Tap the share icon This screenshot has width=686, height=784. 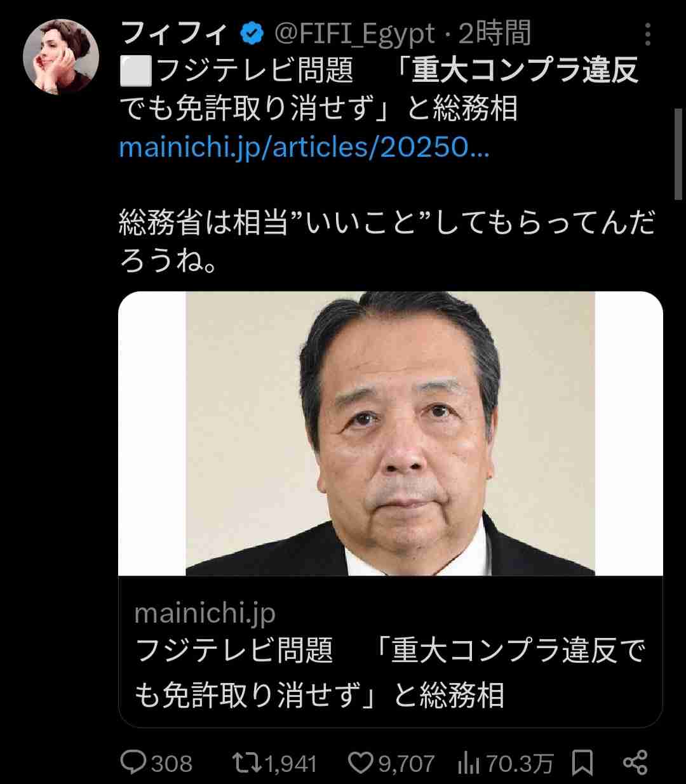tap(635, 762)
